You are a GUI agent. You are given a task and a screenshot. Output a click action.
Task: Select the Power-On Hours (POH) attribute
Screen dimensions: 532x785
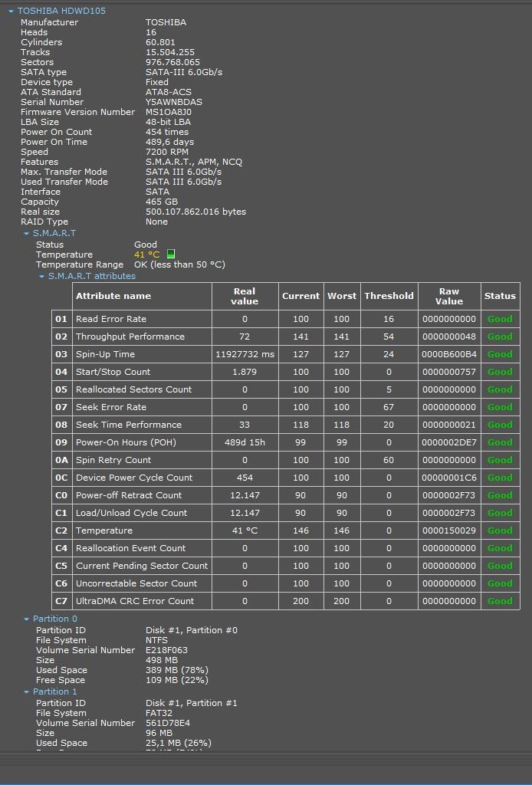pyautogui.click(x=126, y=442)
